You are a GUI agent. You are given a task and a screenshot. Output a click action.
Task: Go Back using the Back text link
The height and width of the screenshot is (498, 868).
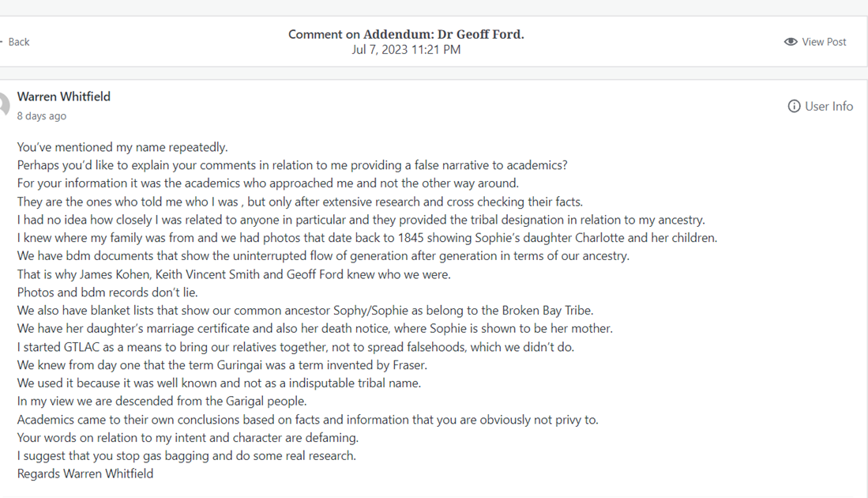coord(19,42)
